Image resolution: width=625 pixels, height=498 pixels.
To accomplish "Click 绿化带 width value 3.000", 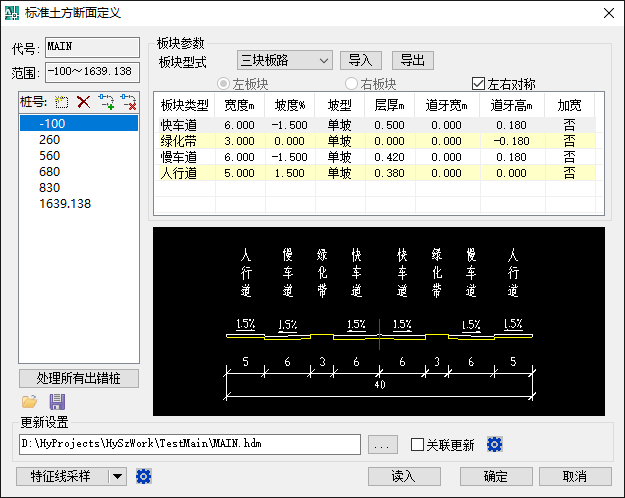I will (x=240, y=141).
